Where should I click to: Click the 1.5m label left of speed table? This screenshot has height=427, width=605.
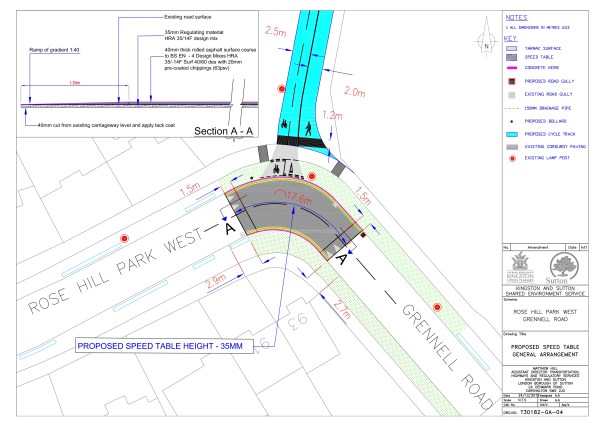pos(190,189)
